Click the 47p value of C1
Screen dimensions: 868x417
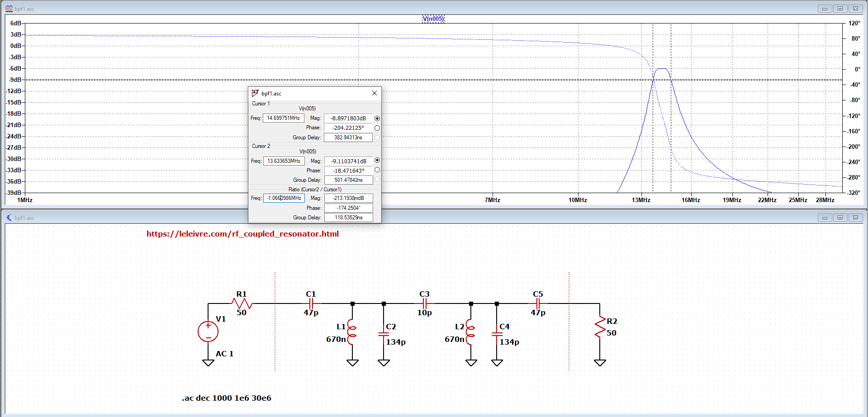tap(311, 313)
